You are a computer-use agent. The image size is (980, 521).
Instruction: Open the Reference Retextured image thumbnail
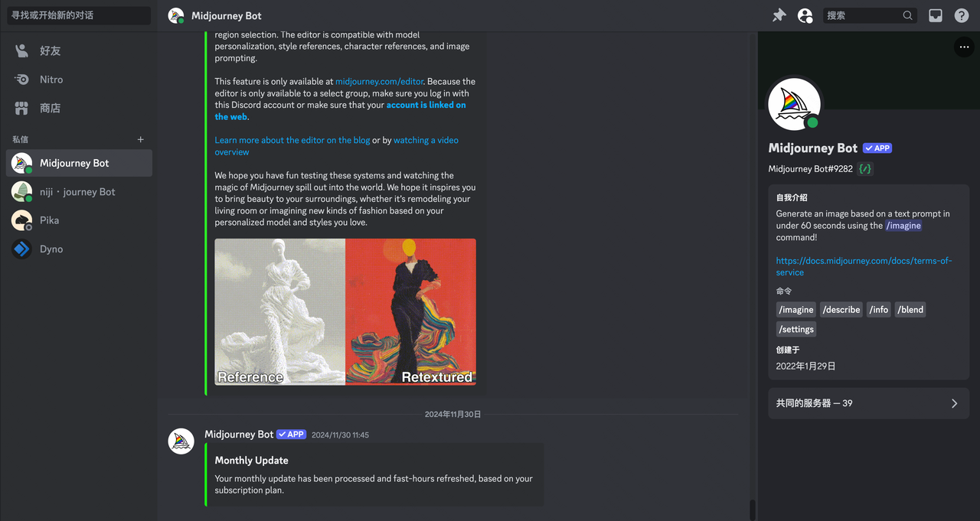(x=345, y=311)
